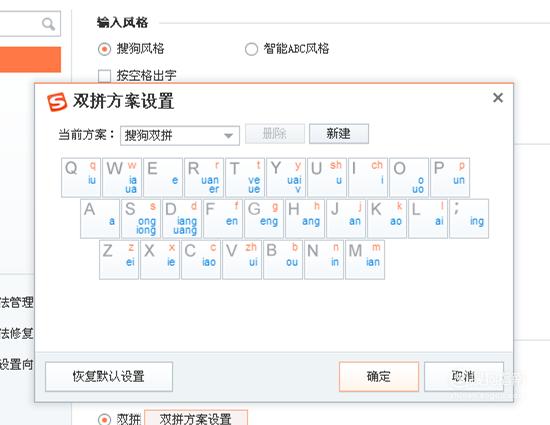This screenshot has width=550, height=425.
Task: Select the E key on keyboard layout
Action: pyautogui.click(x=163, y=177)
